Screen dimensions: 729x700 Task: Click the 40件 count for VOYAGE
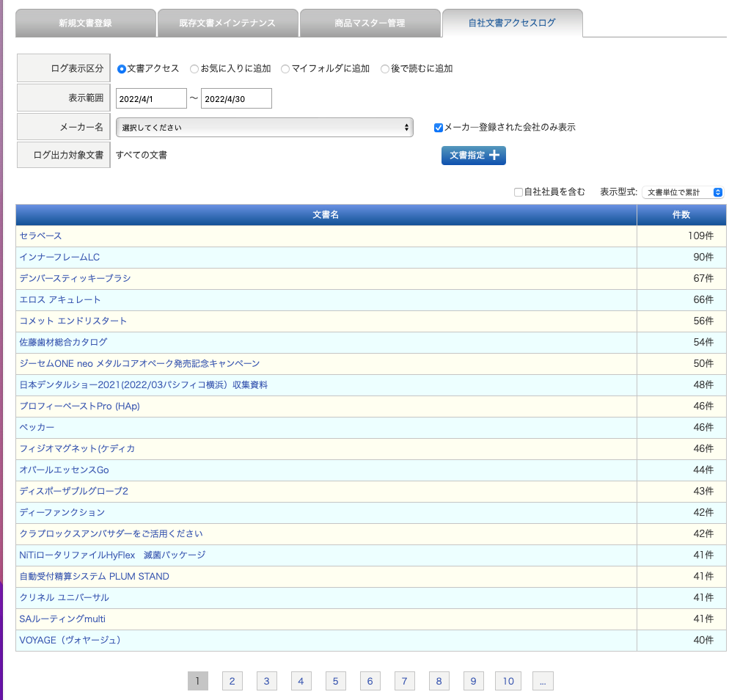(681, 641)
